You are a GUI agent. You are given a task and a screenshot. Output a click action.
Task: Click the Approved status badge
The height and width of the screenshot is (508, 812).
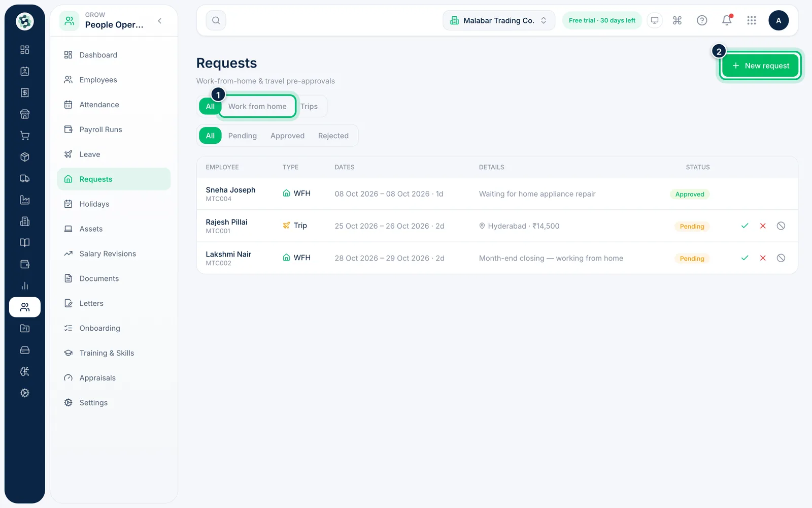tap(690, 194)
